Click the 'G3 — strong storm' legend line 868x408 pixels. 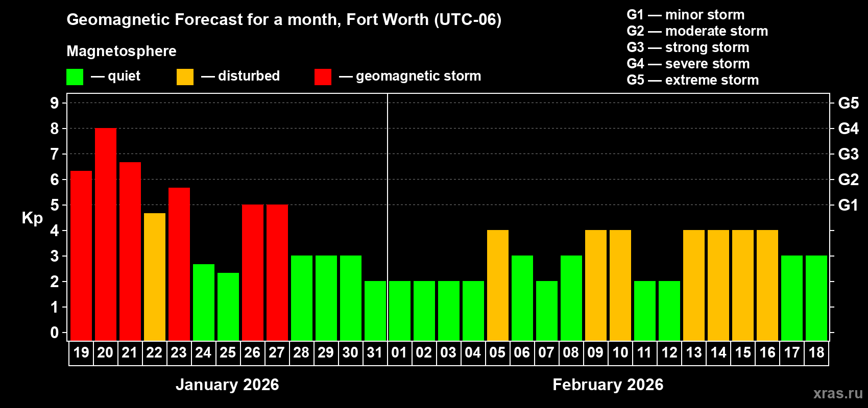(x=688, y=47)
